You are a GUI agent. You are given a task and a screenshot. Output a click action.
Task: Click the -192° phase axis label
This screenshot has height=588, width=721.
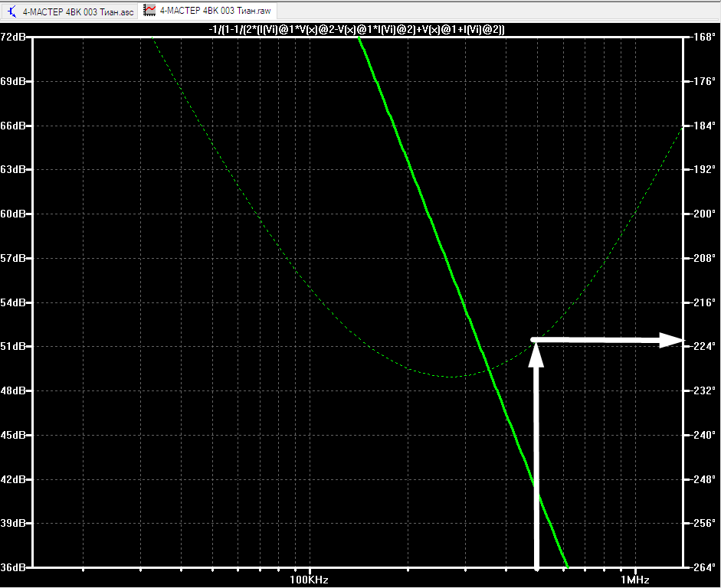pyautogui.click(x=703, y=169)
